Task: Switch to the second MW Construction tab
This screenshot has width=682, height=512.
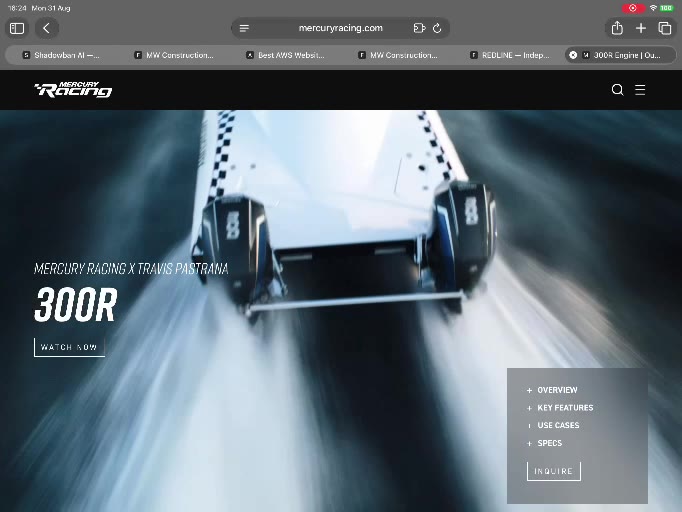Action: (x=398, y=55)
